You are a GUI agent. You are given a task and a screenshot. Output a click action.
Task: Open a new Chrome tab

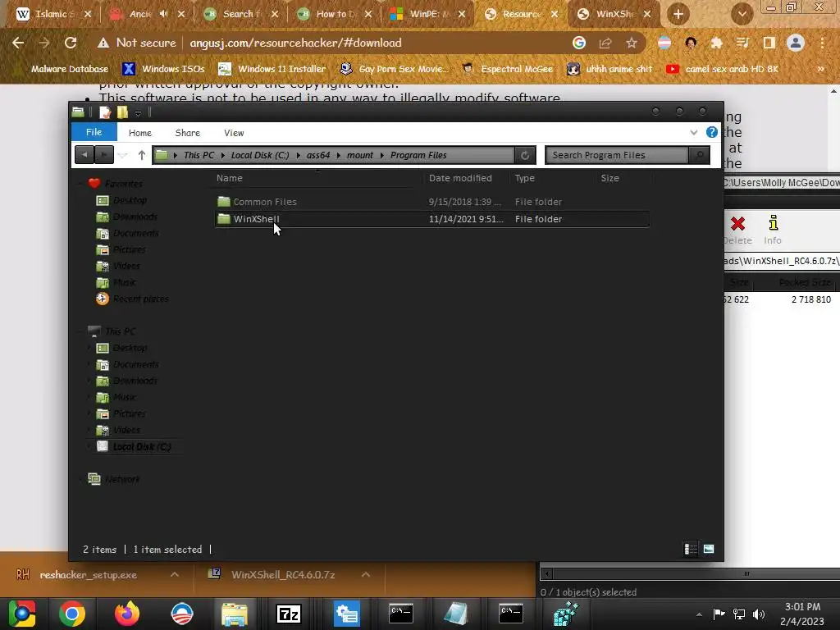[x=678, y=14]
